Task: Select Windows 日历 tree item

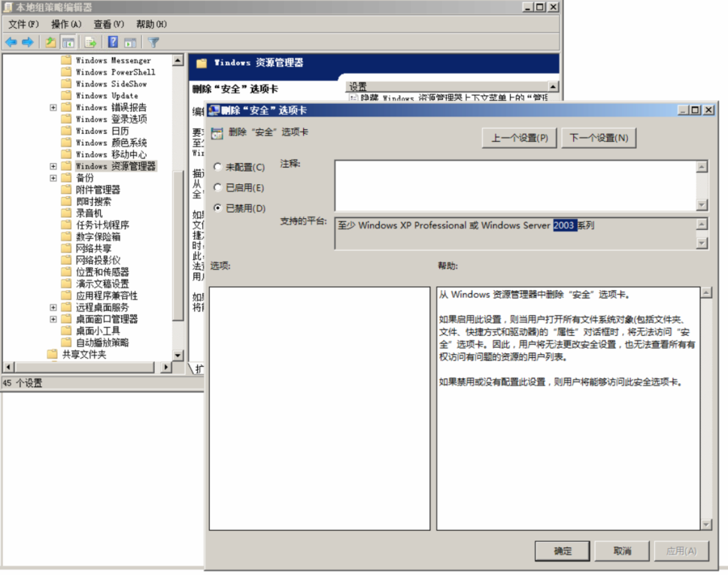Action: click(102, 131)
